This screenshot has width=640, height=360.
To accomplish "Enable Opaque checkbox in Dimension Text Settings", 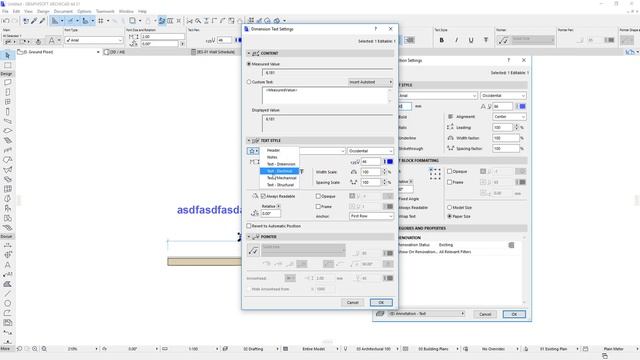I will click(318, 196).
